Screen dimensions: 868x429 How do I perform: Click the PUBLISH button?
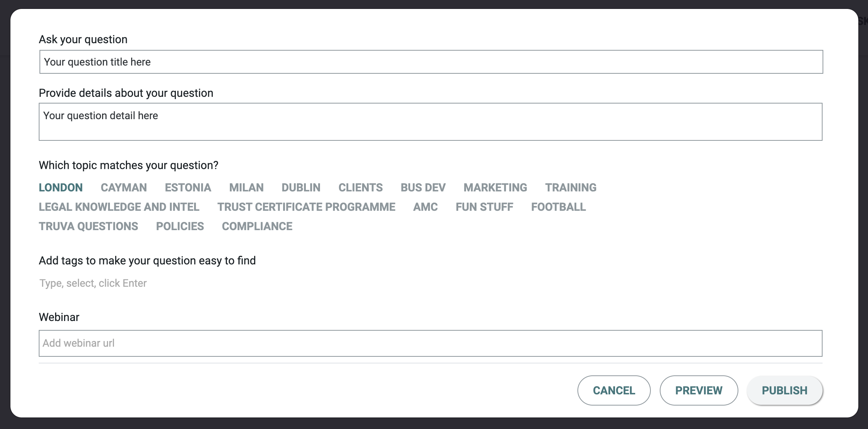[784, 390]
